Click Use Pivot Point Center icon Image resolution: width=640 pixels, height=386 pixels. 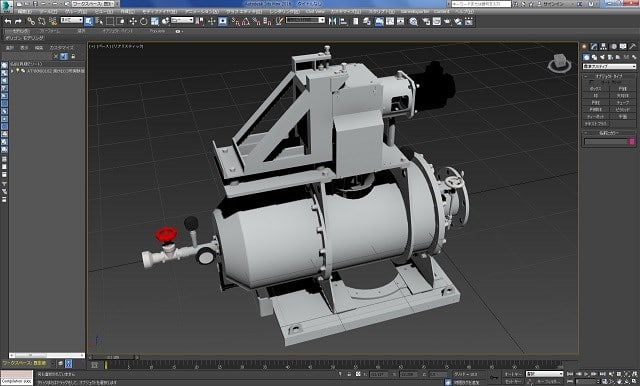200,21
